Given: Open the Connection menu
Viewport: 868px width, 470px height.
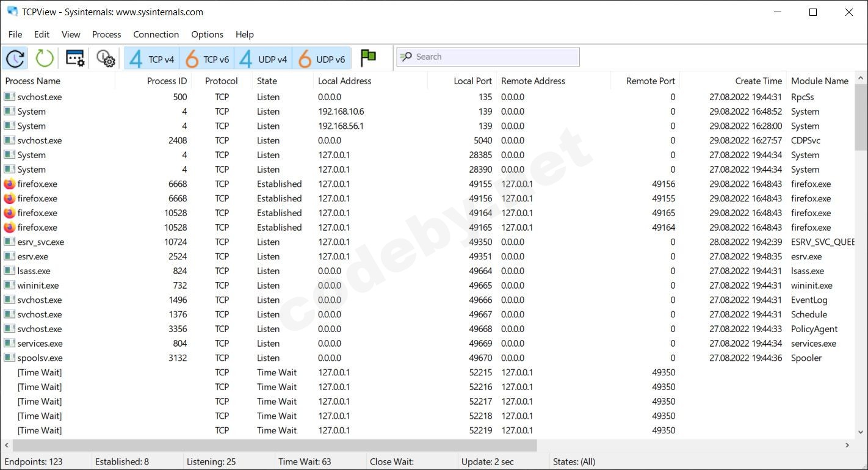Looking at the screenshot, I should coord(156,34).
